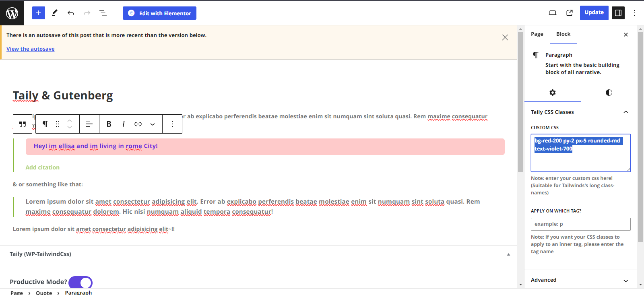Select the pink 'Hey! im ellisa' paragraph
The height and width of the screenshot is (295, 644).
(x=265, y=146)
